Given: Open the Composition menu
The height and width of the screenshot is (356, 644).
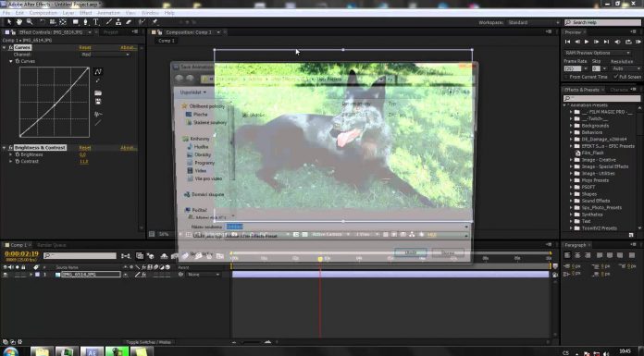Looking at the screenshot, I should coord(43,13).
